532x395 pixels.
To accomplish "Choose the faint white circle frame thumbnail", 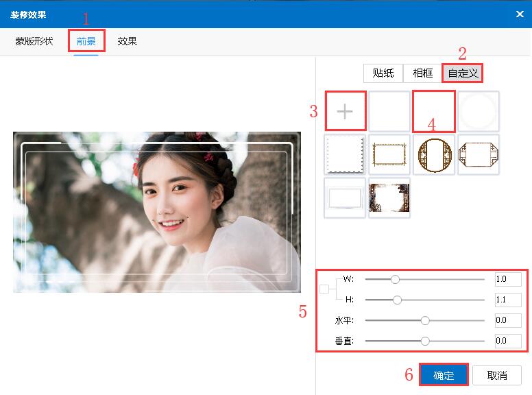I will click(479, 111).
